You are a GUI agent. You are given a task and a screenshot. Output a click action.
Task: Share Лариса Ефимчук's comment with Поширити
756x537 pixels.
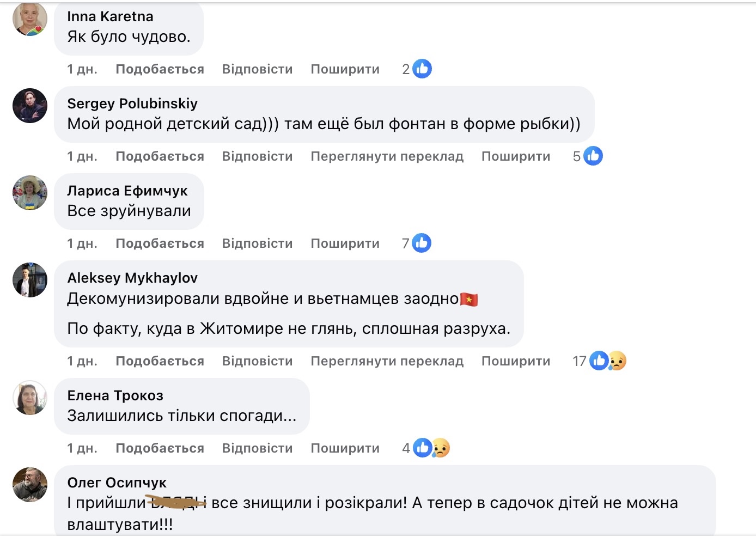tap(345, 243)
